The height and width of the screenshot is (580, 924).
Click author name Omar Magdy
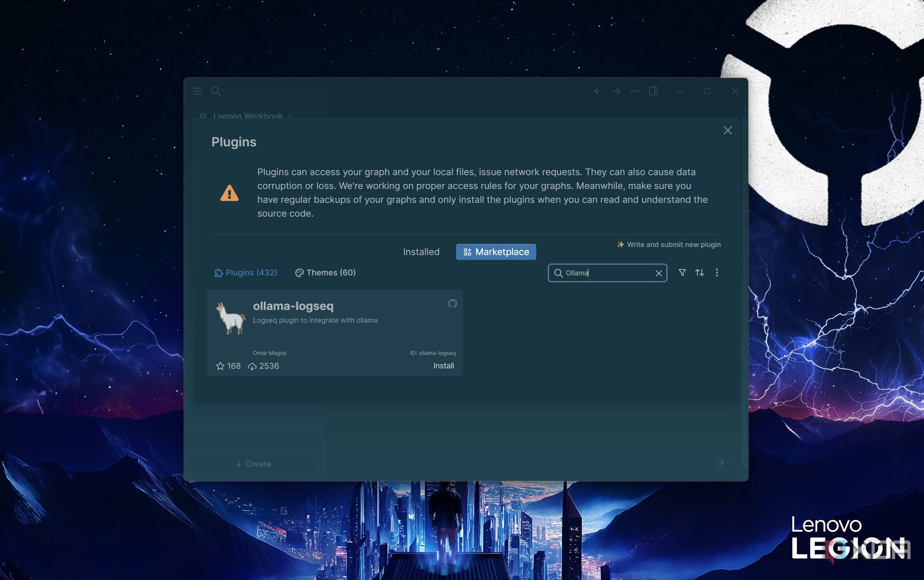269,353
